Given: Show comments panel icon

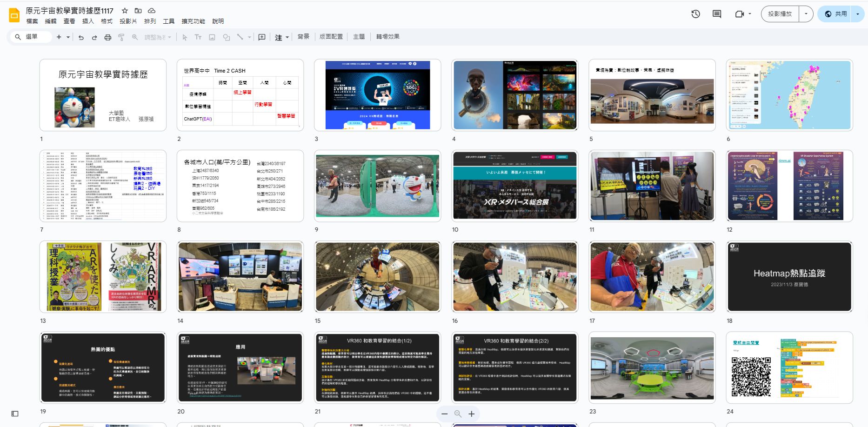Looking at the screenshot, I should (717, 14).
